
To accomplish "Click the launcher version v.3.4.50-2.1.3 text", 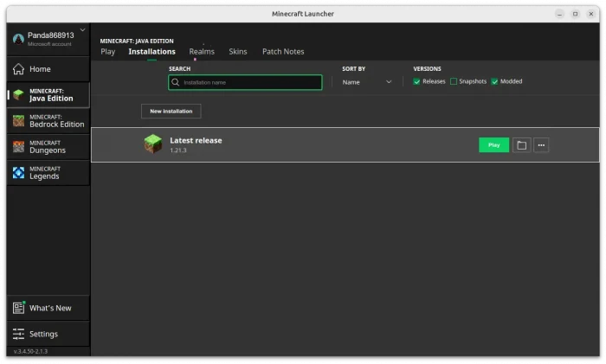I will [x=30, y=351].
